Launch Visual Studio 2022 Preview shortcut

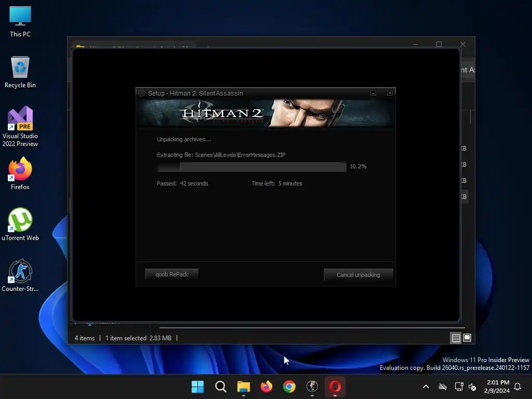(x=20, y=127)
